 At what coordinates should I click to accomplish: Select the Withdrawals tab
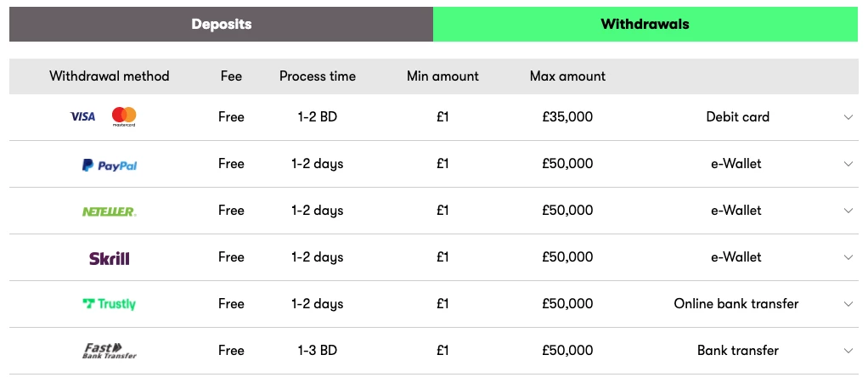pyautogui.click(x=645, y=25)
